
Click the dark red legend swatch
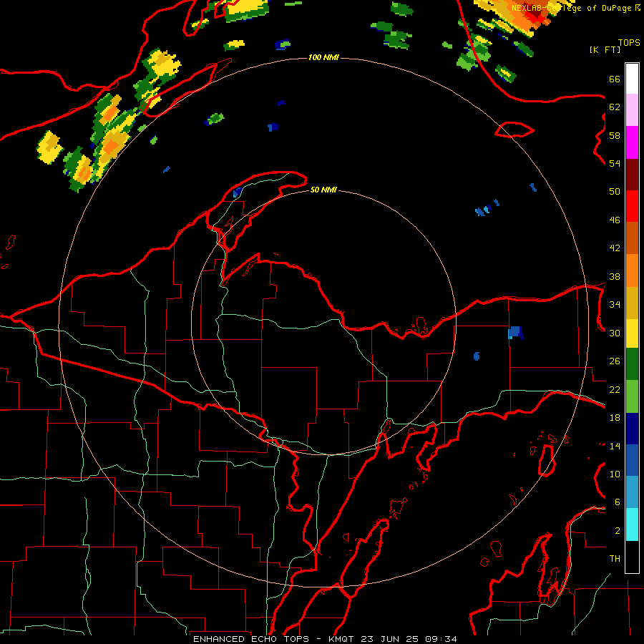(632, 175)
